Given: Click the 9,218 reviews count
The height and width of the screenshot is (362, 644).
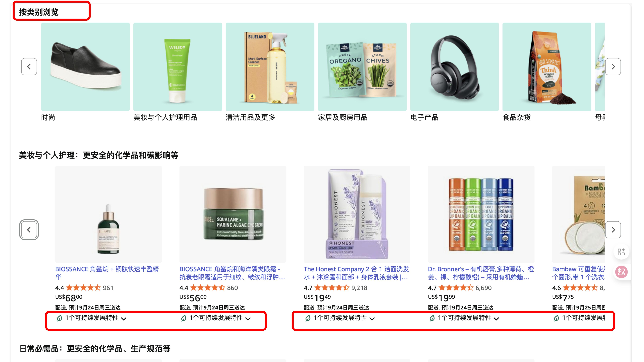Looking at the screenshot, I should point(359,288).
